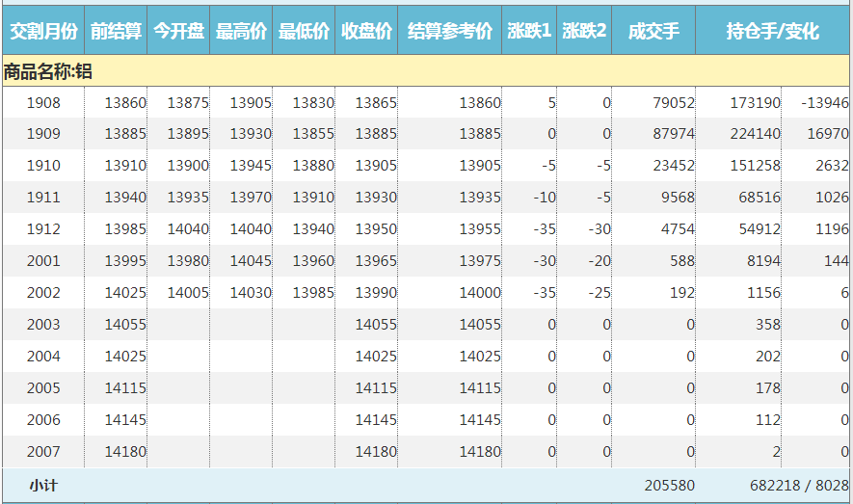Select the 成交手 column header

(x=653, y=32)
